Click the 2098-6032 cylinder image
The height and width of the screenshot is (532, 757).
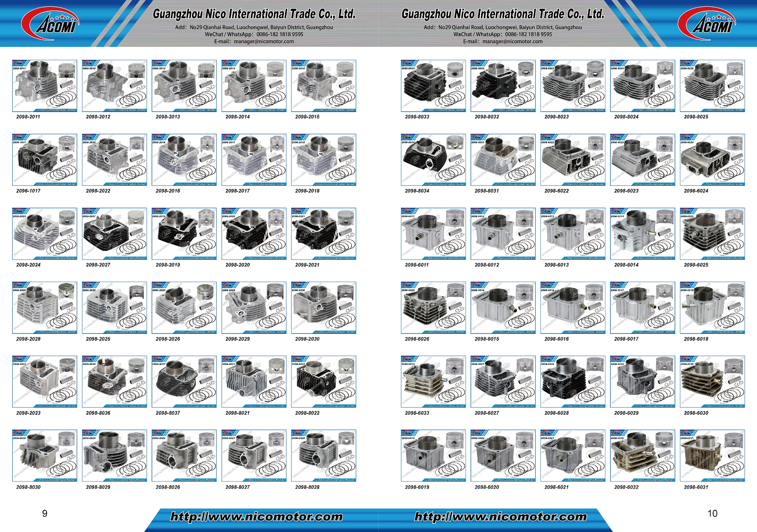click(x=642, y=455)
